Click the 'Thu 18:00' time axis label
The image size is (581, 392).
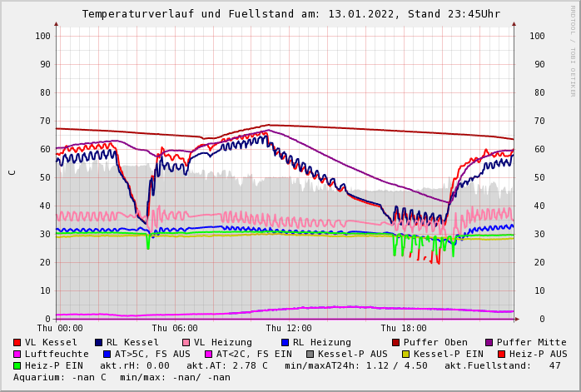point(404,329)
